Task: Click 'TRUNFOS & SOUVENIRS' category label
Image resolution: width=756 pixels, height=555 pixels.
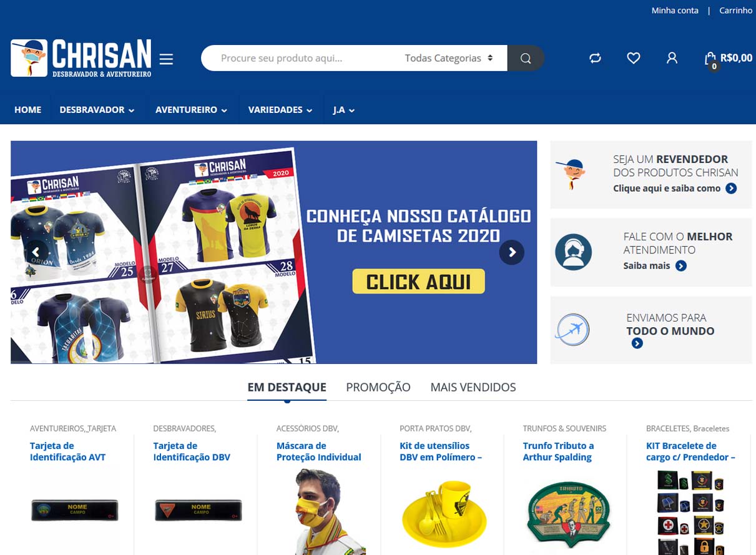Action: [564, 428]
